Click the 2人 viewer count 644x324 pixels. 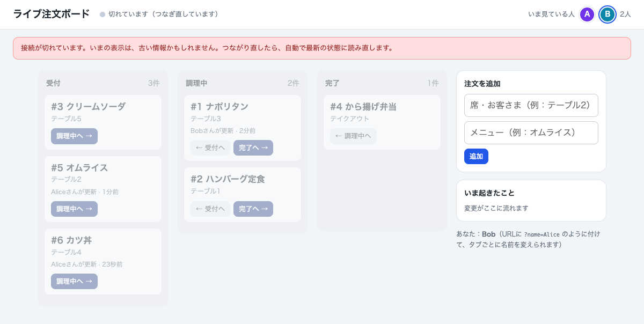tap(625, 14)
